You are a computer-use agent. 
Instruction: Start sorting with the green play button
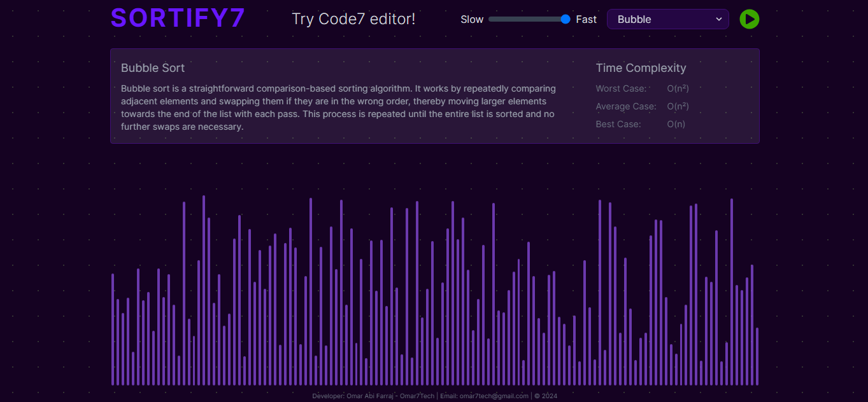tap(750, 19)
